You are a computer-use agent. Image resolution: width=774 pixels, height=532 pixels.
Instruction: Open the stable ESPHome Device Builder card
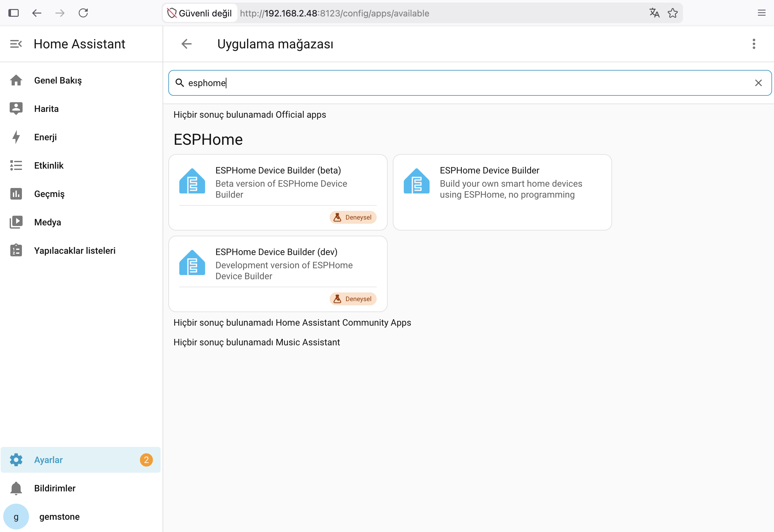(502, 192)
